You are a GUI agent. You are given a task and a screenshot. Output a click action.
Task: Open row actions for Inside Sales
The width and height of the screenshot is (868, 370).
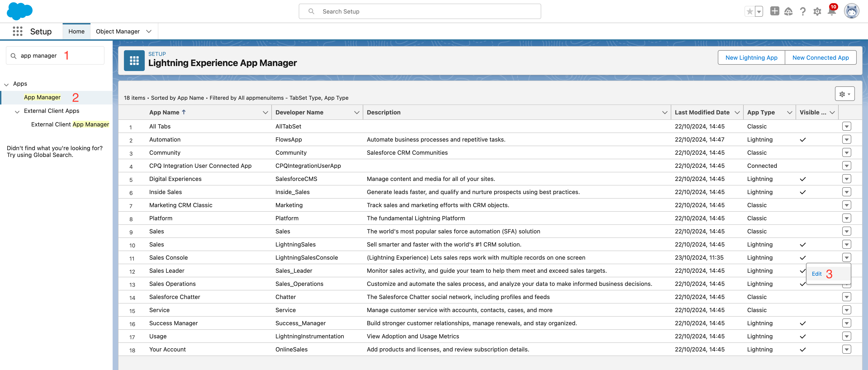click(847, 192)
